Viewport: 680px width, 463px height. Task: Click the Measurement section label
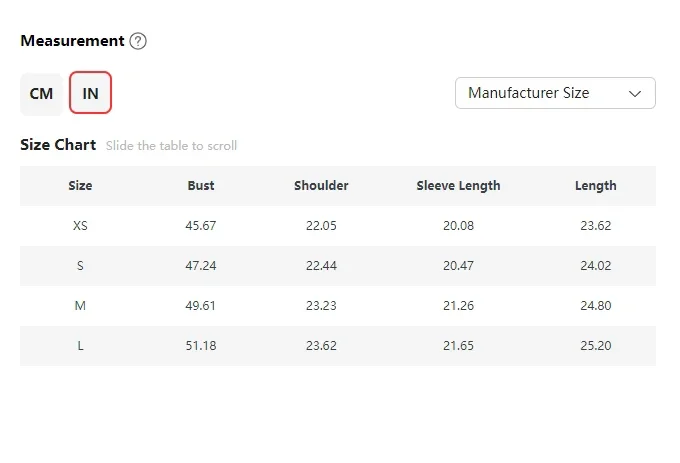click(72, 41)
